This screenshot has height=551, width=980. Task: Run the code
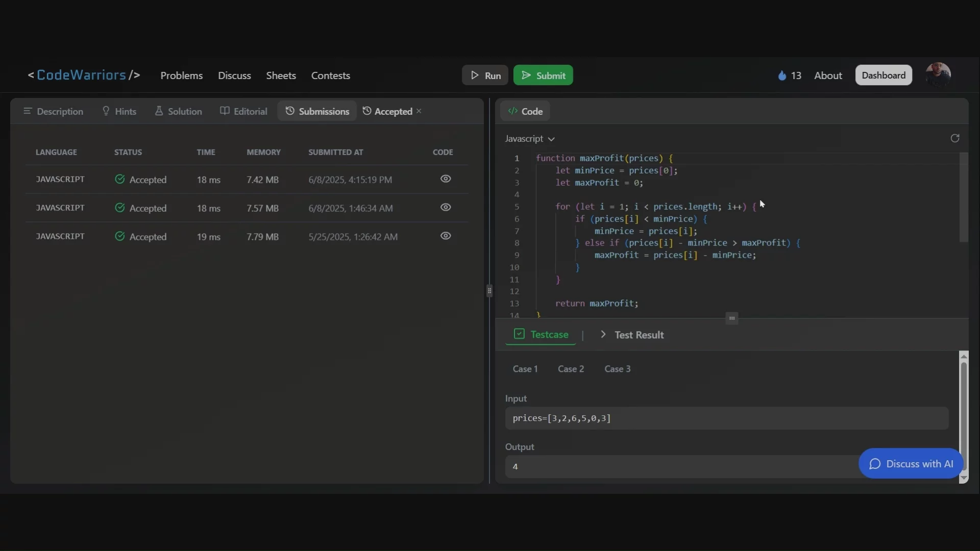tap(485, 75)
